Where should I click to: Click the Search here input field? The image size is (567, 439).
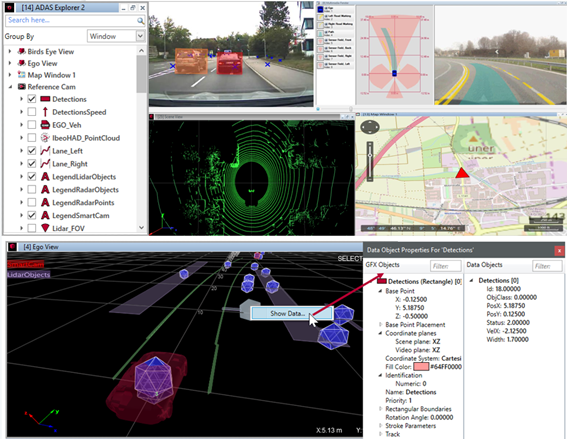coord(71,21)
